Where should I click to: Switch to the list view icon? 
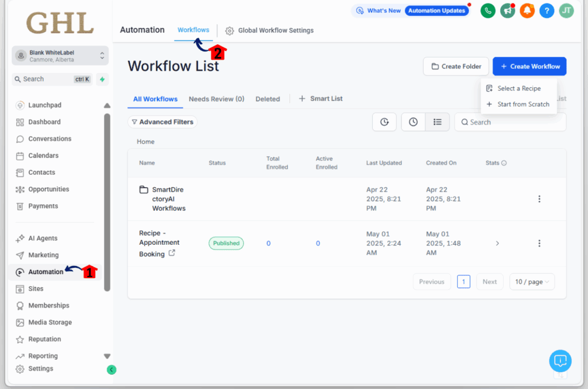[437, 122]
